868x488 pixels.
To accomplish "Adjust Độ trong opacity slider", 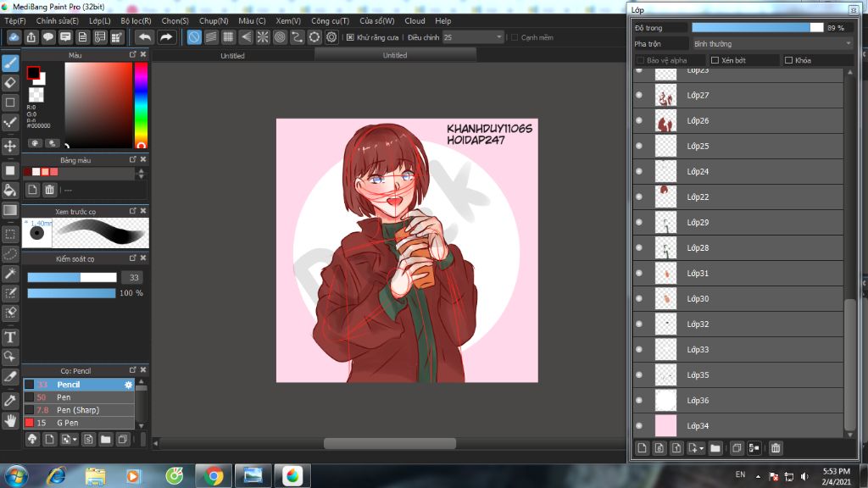I will coord(757,28).
